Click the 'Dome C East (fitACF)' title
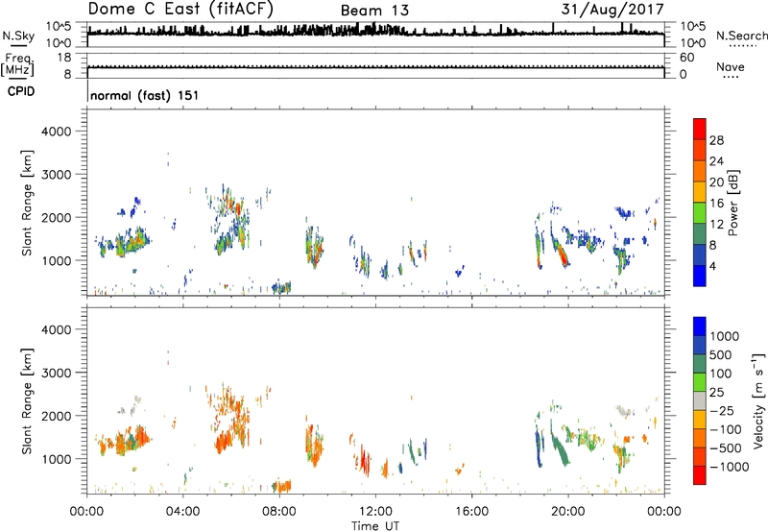Screen dimensions: 768x532 tap(180, 9)
